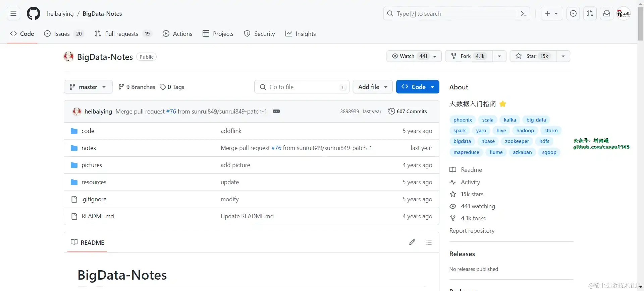Click the pictures folder icon
Viewport: 644px width, 291px height.
pyautogui.click(x=74, y=165)
